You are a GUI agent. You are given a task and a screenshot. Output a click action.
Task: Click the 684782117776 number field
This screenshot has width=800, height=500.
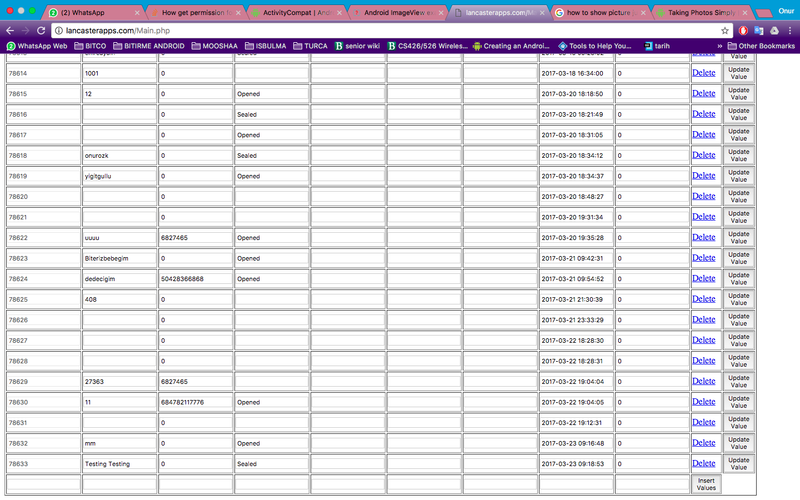click(x=195, y=402)
